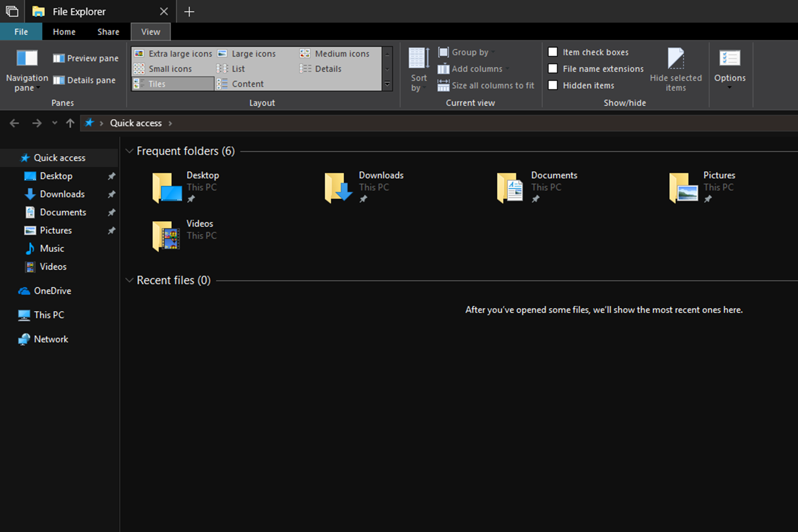Click the Up directory arrow
This screenshot has height=532, width=798.
(x=70, y=123)
